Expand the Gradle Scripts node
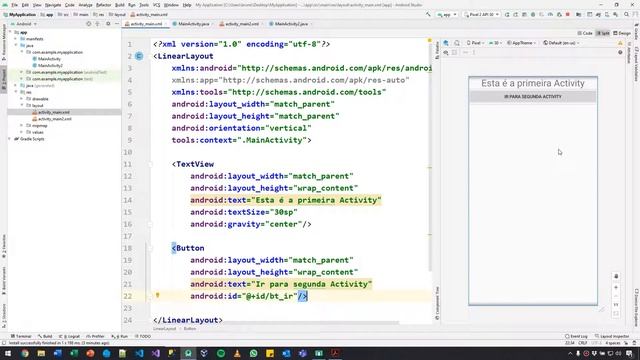 [x=10, y=139]
